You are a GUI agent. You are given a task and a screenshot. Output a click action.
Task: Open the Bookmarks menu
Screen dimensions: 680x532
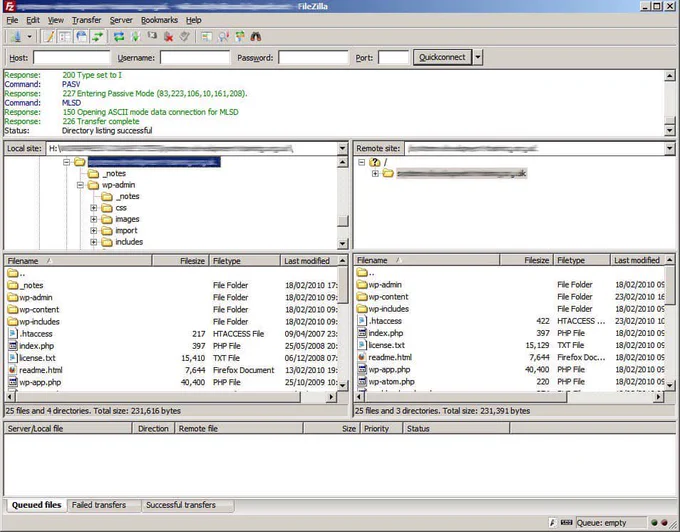(x=159, y=20)
